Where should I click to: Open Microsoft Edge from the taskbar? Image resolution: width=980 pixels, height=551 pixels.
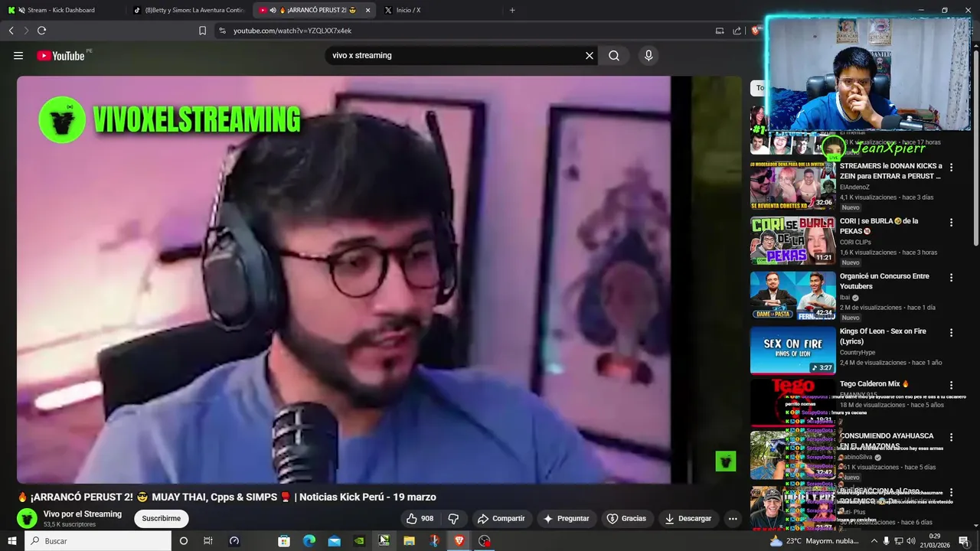coord(309,540)
